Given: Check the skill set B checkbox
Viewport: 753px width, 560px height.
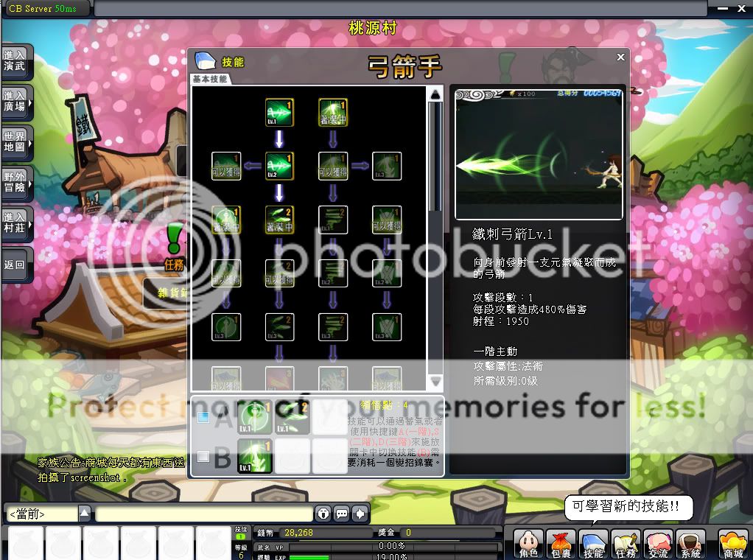Looking at the screenshot, I should coord(203,456).
